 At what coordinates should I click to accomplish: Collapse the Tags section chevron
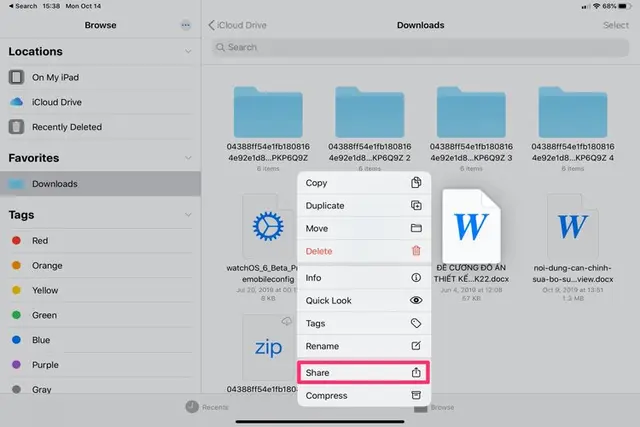[188, 215]
